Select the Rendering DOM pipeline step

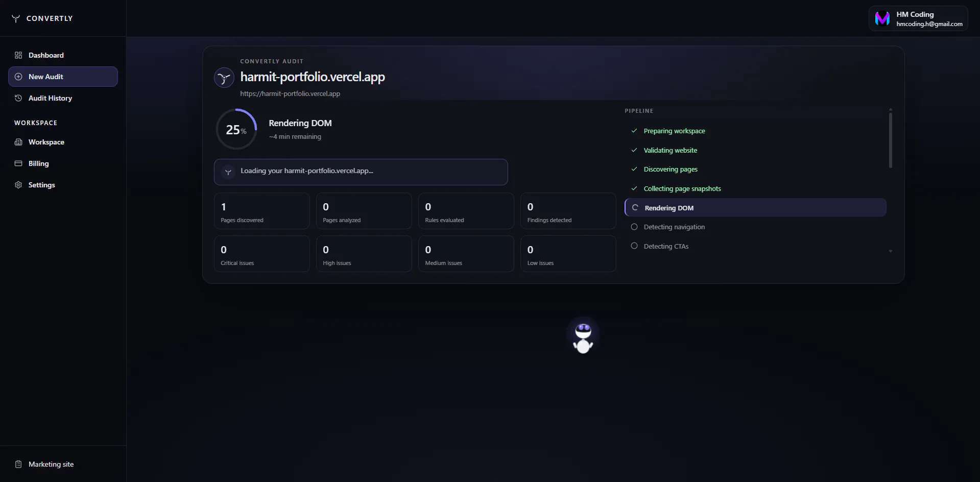(x=755, y=208)
